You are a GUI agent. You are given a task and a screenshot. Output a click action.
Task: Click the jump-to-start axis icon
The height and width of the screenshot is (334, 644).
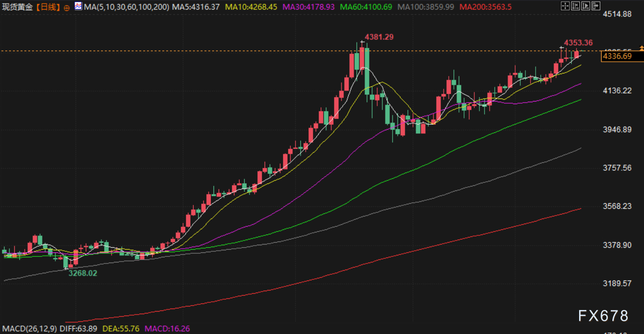click(x=575, y=7)
